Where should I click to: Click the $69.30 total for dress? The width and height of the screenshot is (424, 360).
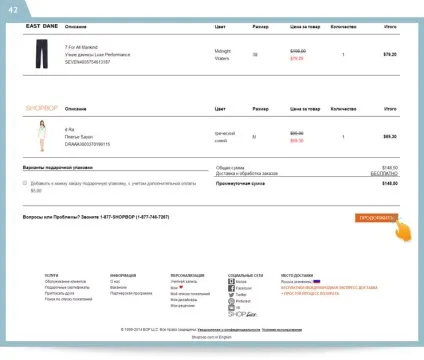[390, 136]
